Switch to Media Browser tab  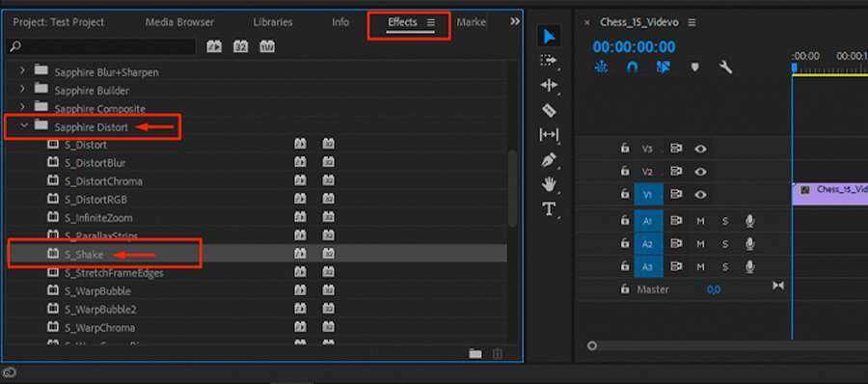[x=178, y=22]
